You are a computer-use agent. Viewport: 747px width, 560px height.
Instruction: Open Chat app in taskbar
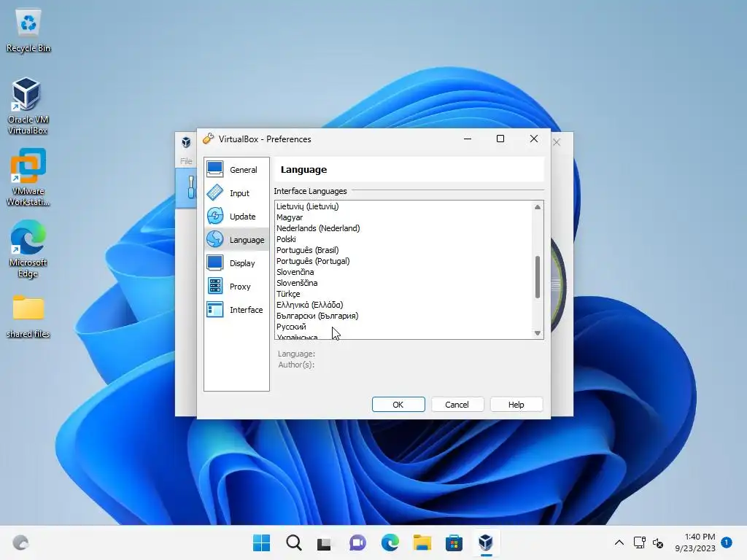(357, 542)
